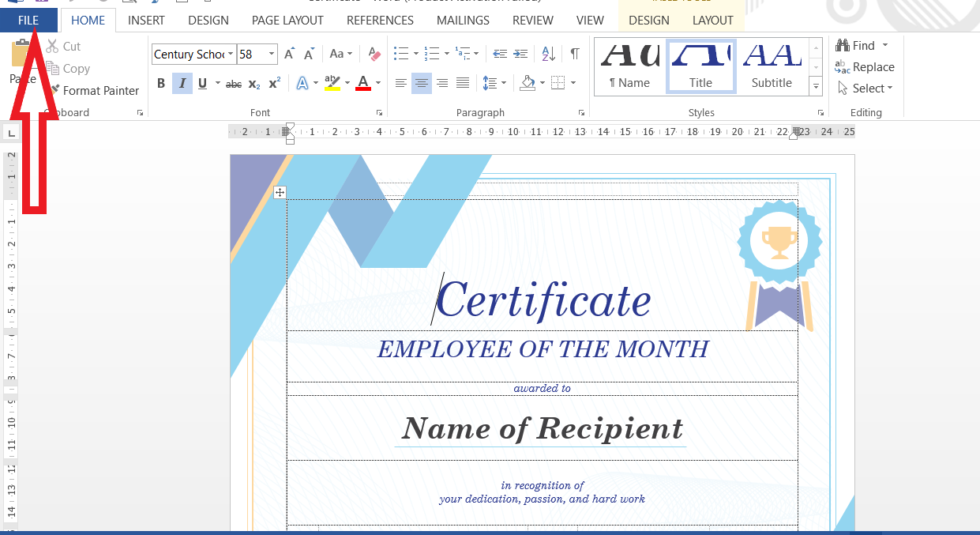Screen dimensions: 980x535
Task: Align text to the right
Action: point(442,83)
